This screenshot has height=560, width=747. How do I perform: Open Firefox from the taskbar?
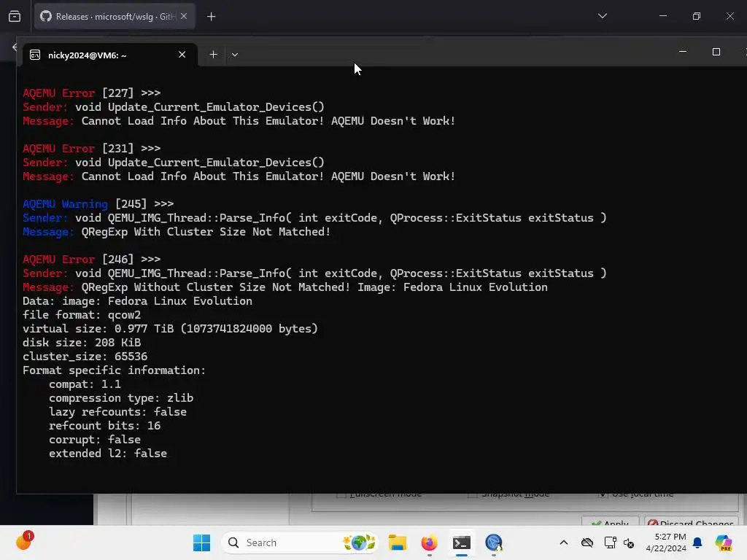point(429,542)
